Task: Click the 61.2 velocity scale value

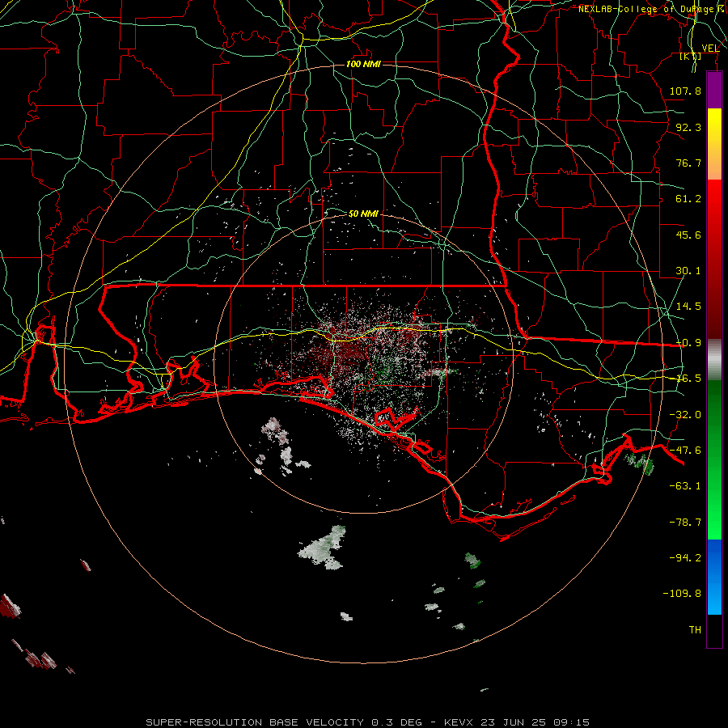Action: pyautogui.click(x=688, y=199)
